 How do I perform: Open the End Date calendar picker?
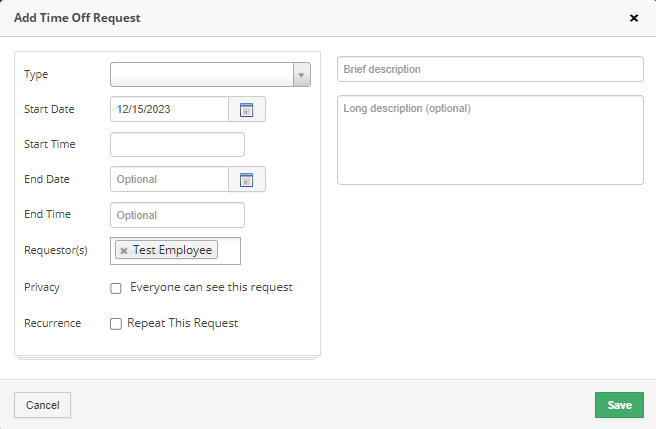pyautogui.click(x=247, y=180)
